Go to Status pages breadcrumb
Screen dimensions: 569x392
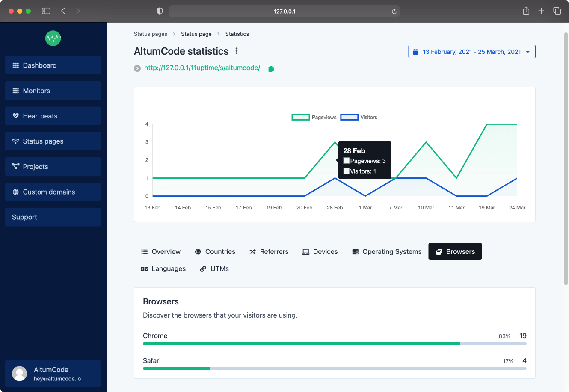[x=151, y=34]
